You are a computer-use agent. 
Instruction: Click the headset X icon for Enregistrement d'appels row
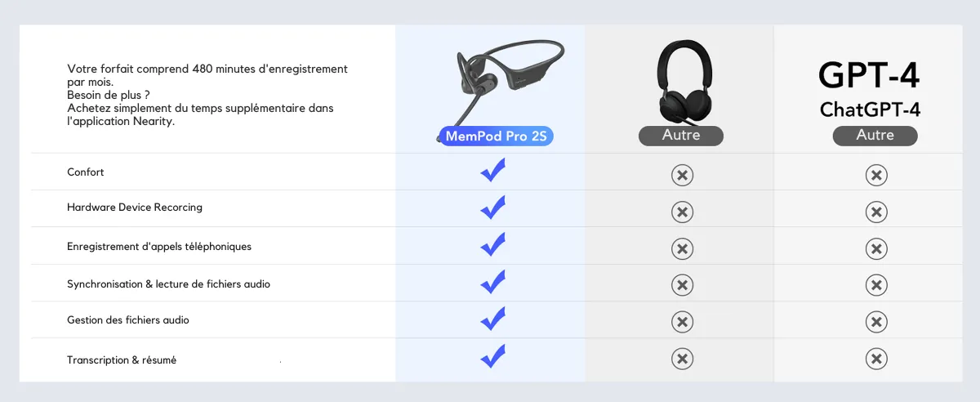pos(682,248)
